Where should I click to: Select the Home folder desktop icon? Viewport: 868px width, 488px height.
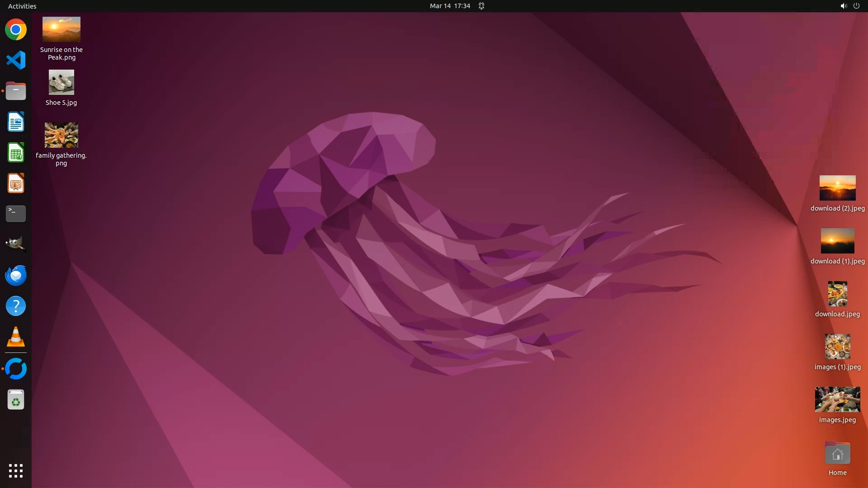[x=837, y=454]
